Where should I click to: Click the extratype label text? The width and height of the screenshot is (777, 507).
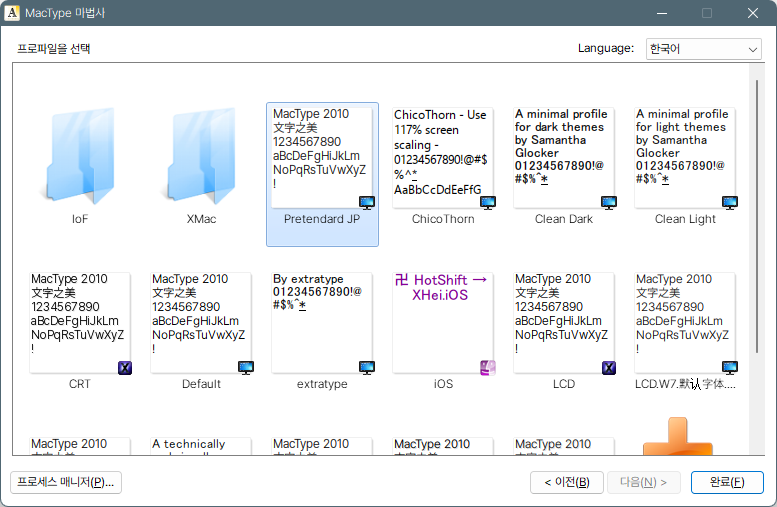pos(322,384)
